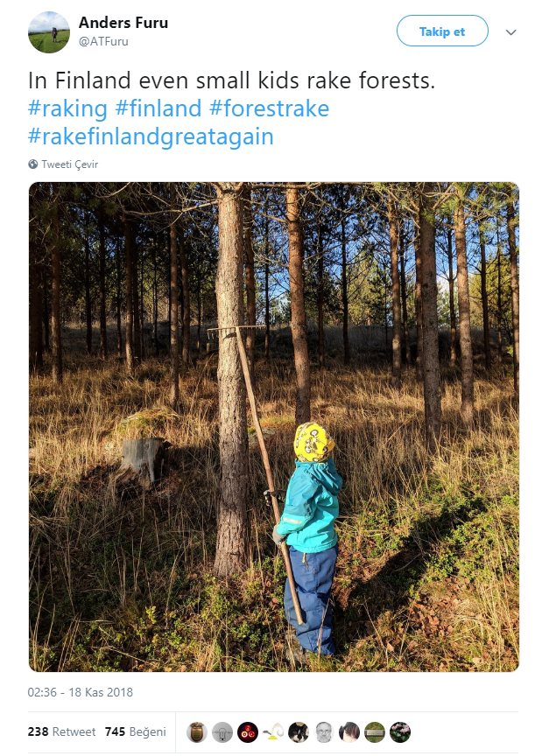Image resolution: width=542 pixels, height=756 pixels.
Task: Open the grayscale man with glasses avatar
Action: tap(324, 731)
